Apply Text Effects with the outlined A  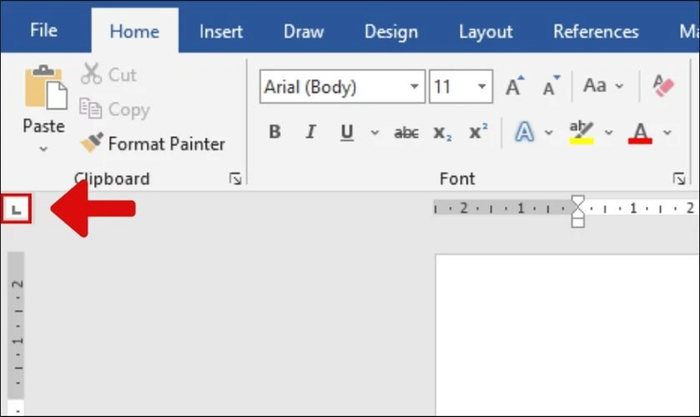coord(525,132)
